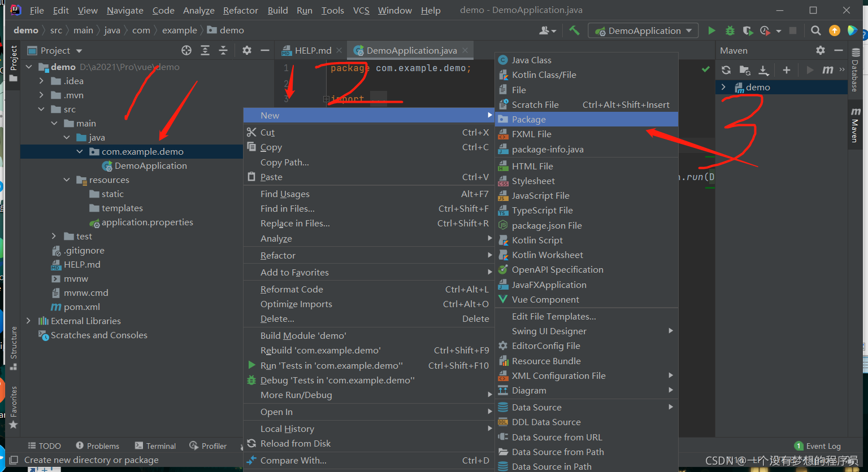This screenshot has height=472, width=868.
Task: Open the Terminal tool window
Action: tap(155, 445)
